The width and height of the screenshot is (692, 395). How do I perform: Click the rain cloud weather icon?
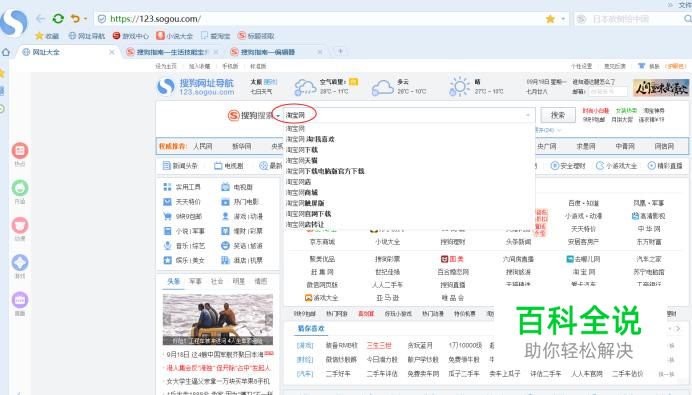305,87
